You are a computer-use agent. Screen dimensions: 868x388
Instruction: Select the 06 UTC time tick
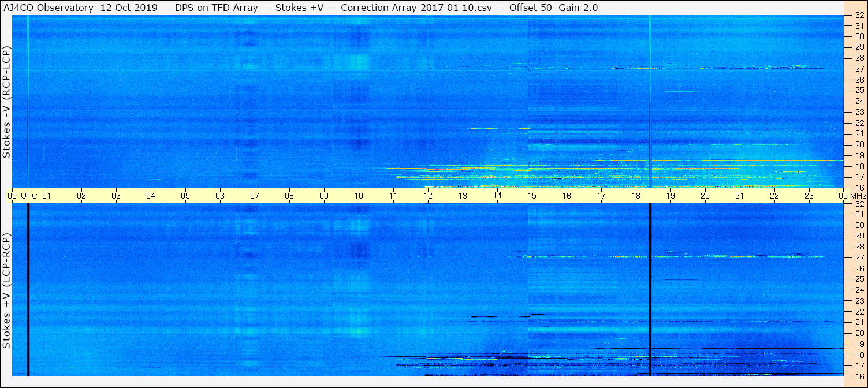(220, 196)
